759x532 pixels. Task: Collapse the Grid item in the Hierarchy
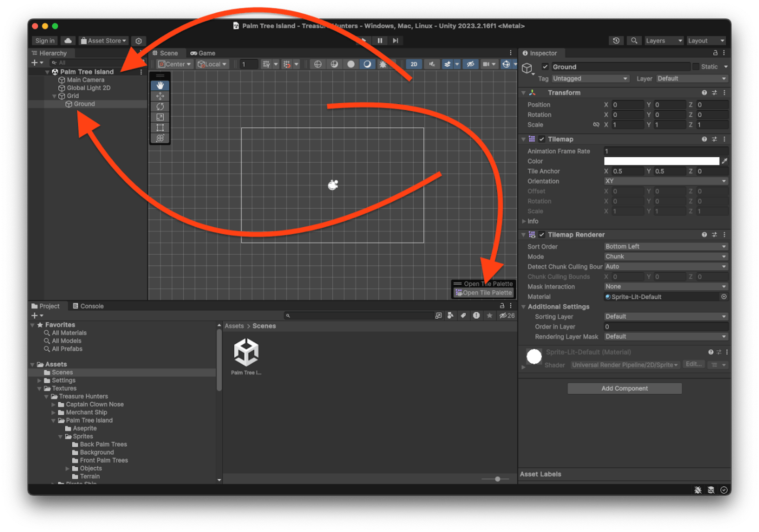[x=55, y=96]
